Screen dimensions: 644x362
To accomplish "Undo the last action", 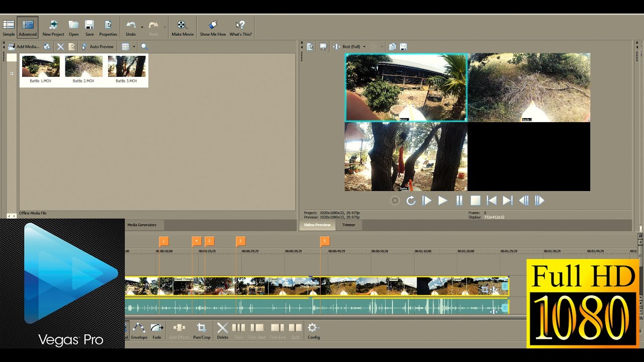I will click(131, 28).
